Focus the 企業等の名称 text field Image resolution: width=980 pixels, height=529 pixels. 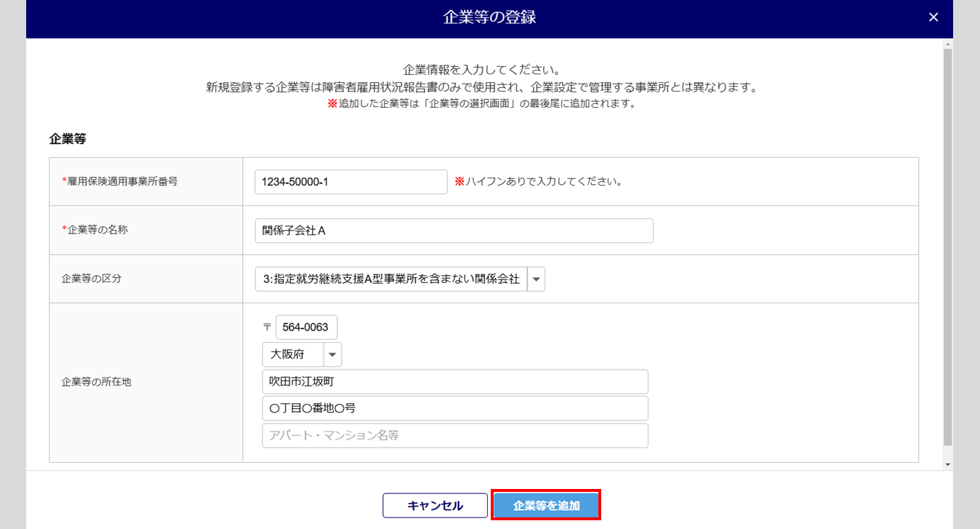coord(454,231)
